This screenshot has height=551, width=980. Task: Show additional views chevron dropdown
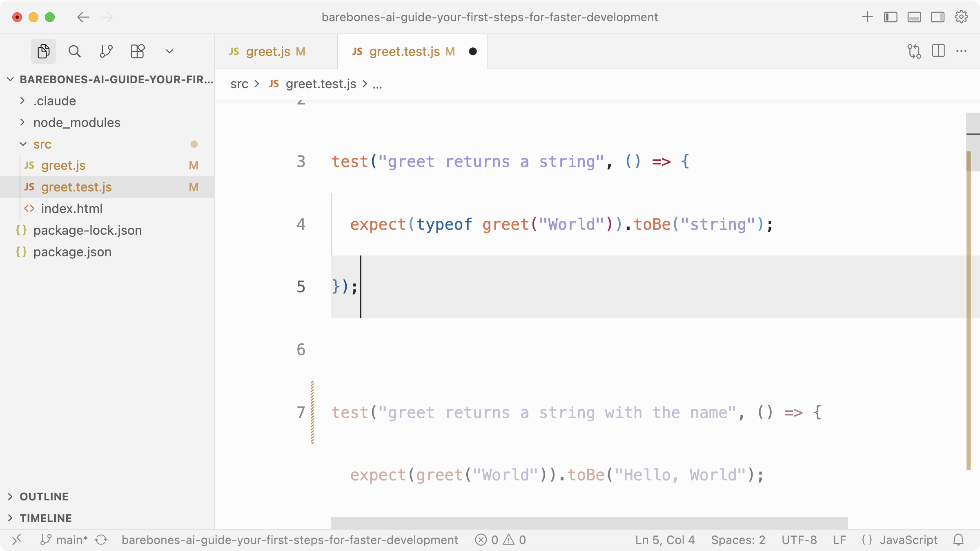tap(169, 51)
